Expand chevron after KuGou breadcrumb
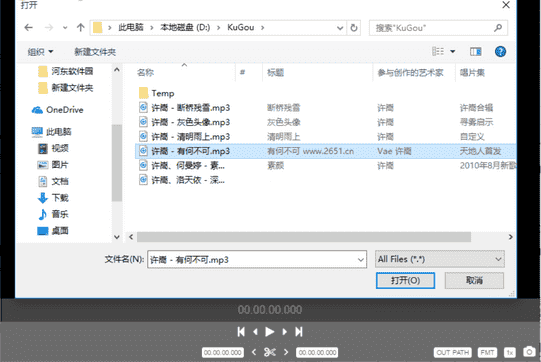This screenshot has width=541, height=362. pyautogui.click(x=263, y=28)
